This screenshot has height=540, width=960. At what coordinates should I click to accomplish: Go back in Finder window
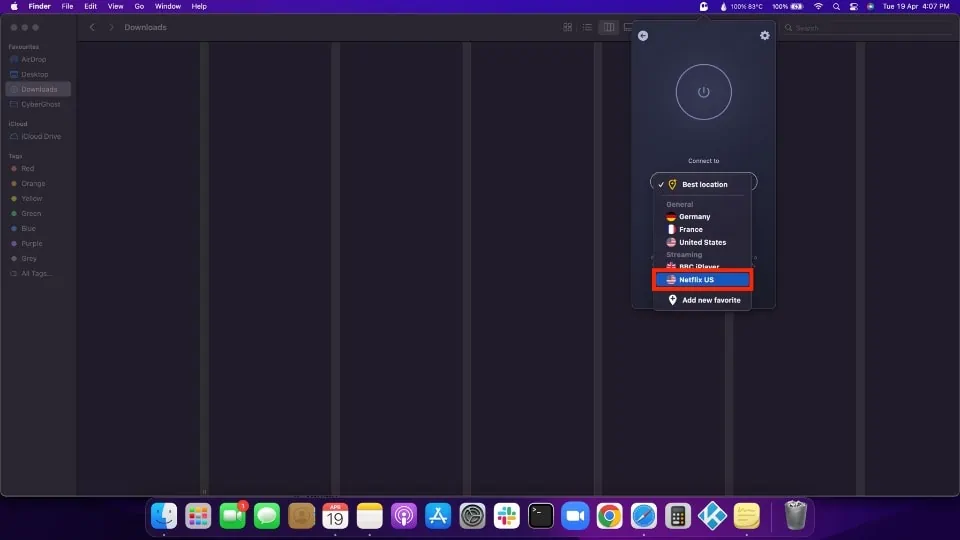(92, 28)
